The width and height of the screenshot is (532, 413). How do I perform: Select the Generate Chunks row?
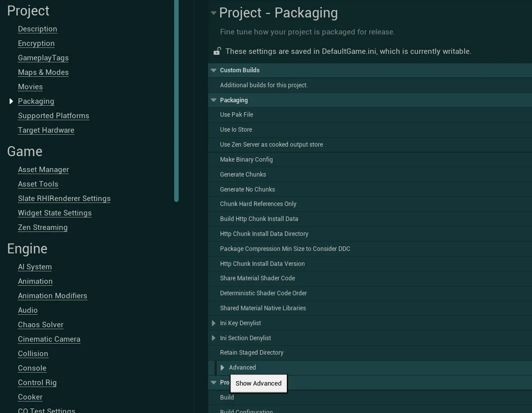[x=370, y=175]
